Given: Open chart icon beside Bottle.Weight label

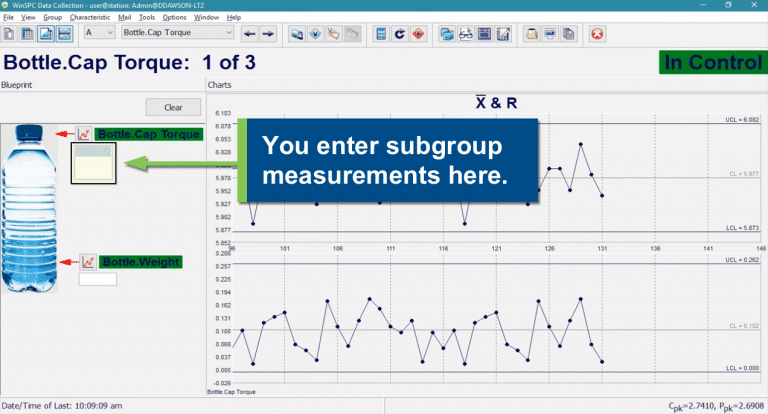Looking at the screenshot, I should click(88, 262).
